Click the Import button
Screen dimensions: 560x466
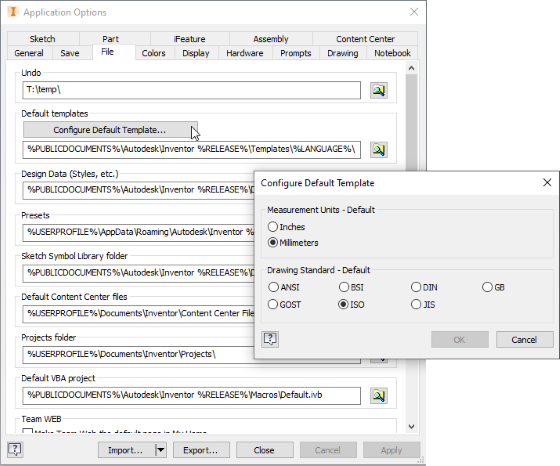[127, 450]
